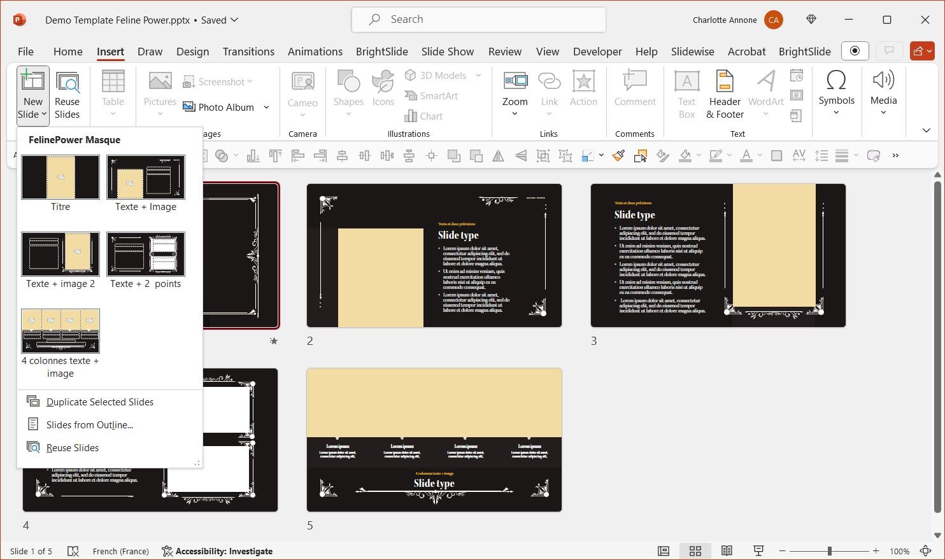Click the Character Spacing AV icon

799,155
